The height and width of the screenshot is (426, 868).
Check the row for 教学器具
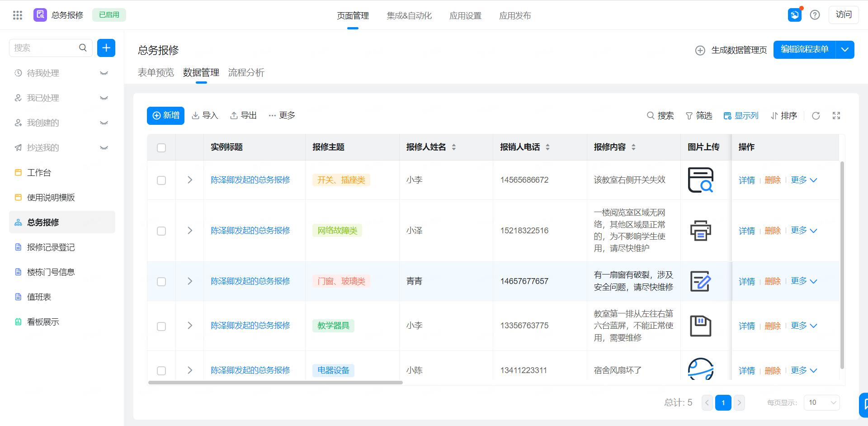click(x=161, y=326)
